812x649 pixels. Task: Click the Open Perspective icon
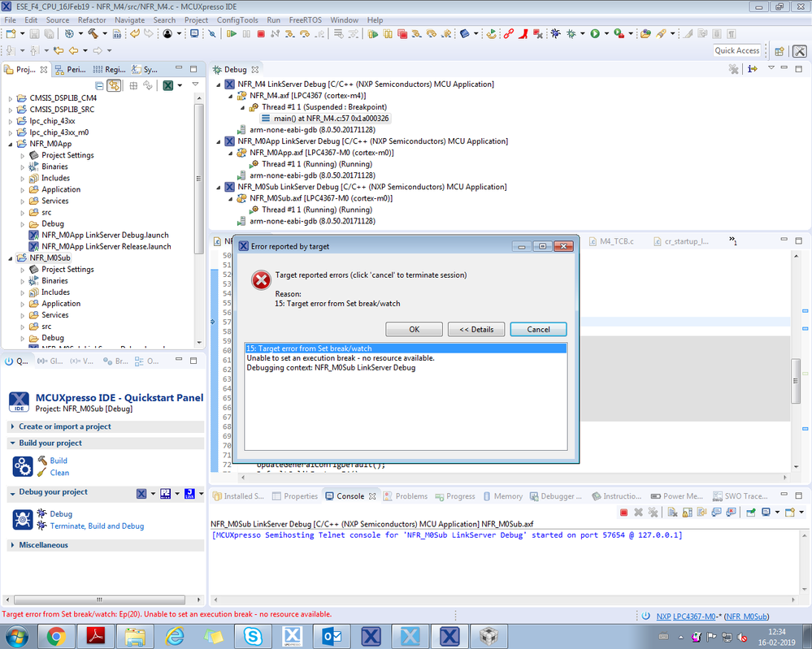pyautogui.click(x=779, y=50)
